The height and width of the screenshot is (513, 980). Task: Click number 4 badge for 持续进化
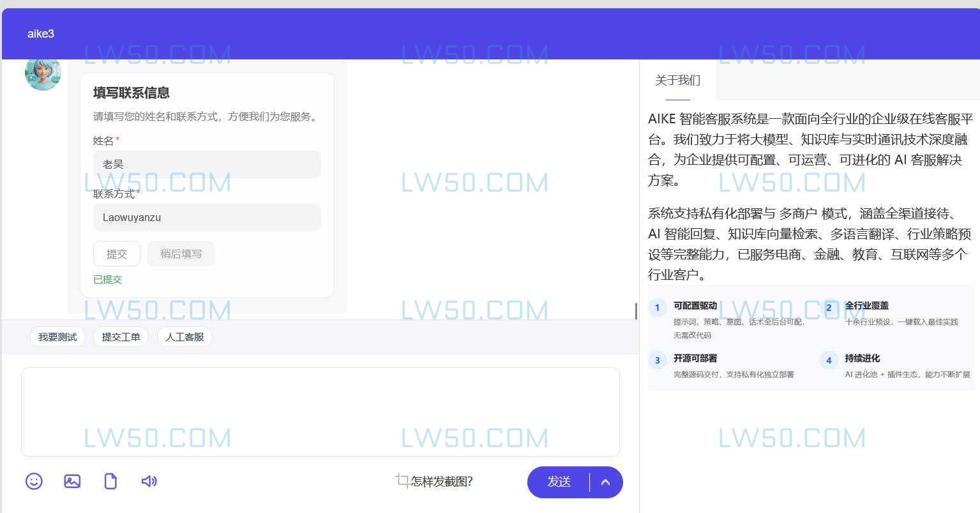[x=829, y=360]
